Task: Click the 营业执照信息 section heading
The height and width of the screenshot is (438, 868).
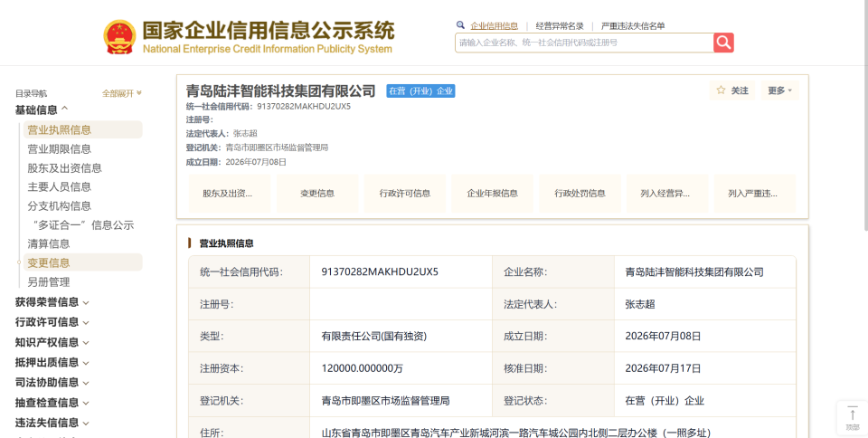Action: (226, 243)
